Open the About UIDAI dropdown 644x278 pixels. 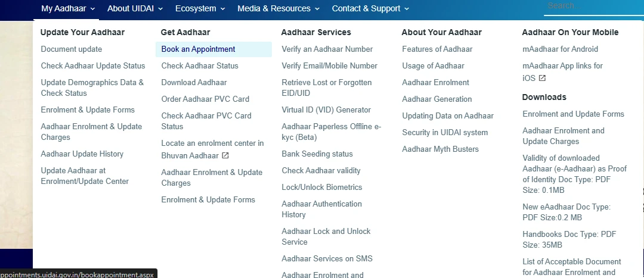[x=135, y=8]
